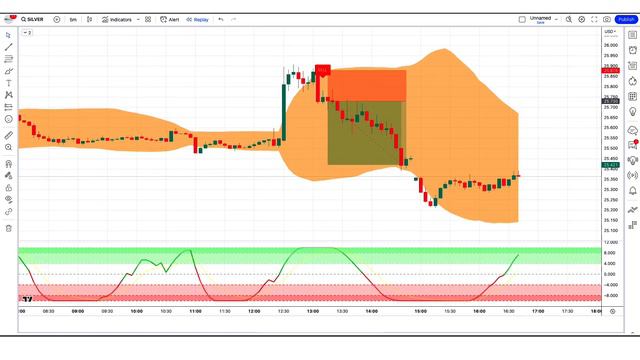Screen dimensions: 640x360
Task: Open the streams broadcast icon
Action: tap(632, 176)
